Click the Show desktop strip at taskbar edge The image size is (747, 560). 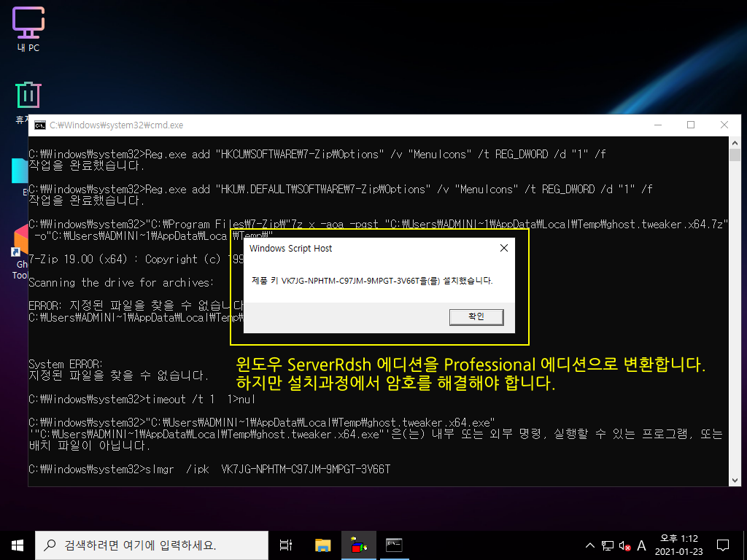pos(745,545)
